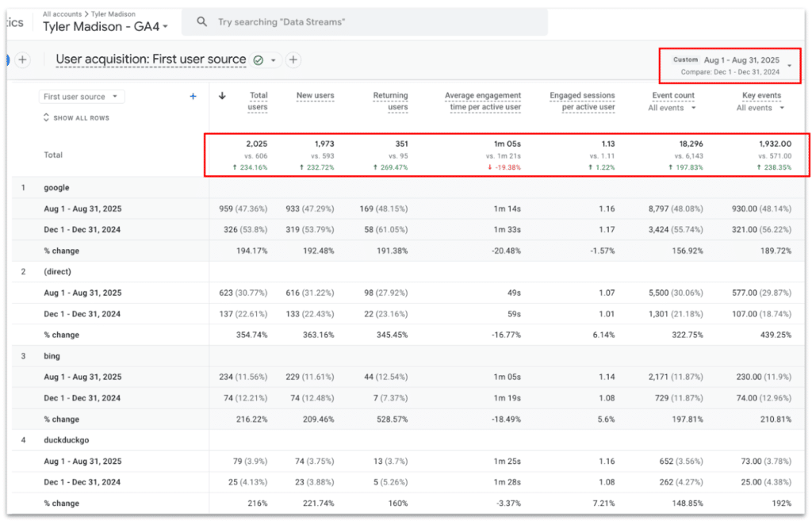The width and height of the screenshot is (812, 521).
Task: Toggle Show All Rows expand icon
Action: (x=46, y=118)
